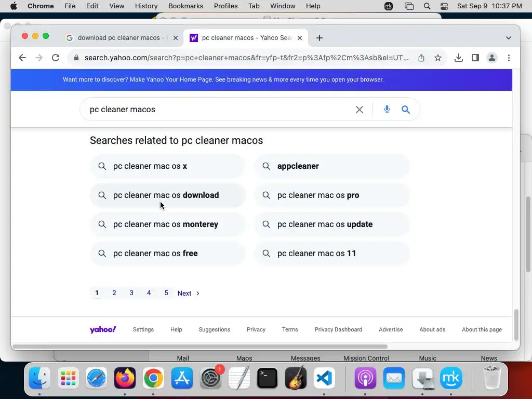Screen dimensions: 532x399
Task: Launch Firefox from the Dock
Action: coord(125,378)
